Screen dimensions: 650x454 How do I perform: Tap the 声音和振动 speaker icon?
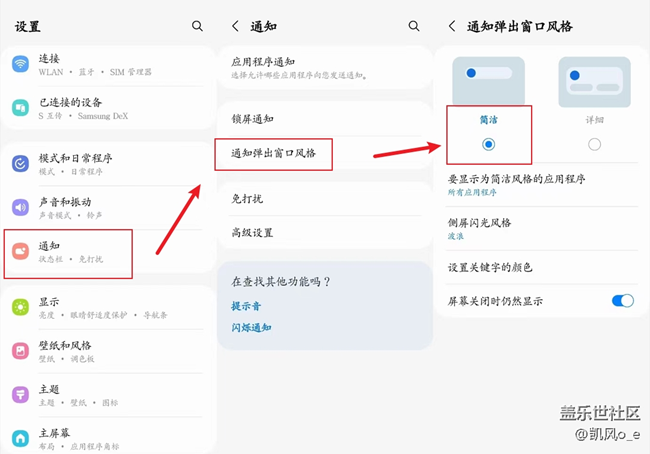click(x=20, y=208)
